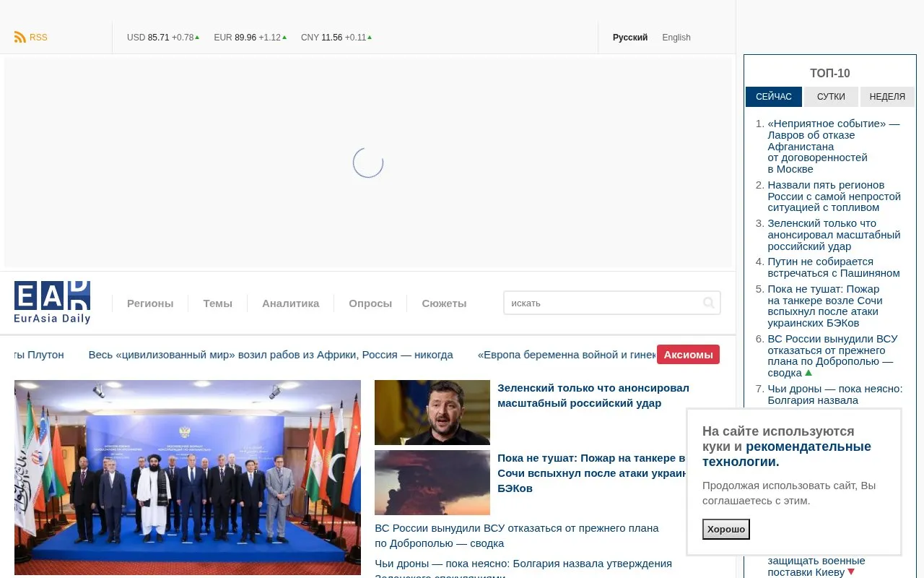Open the Сюжеты menu
The image size is (924, 578).
point(444,303)
